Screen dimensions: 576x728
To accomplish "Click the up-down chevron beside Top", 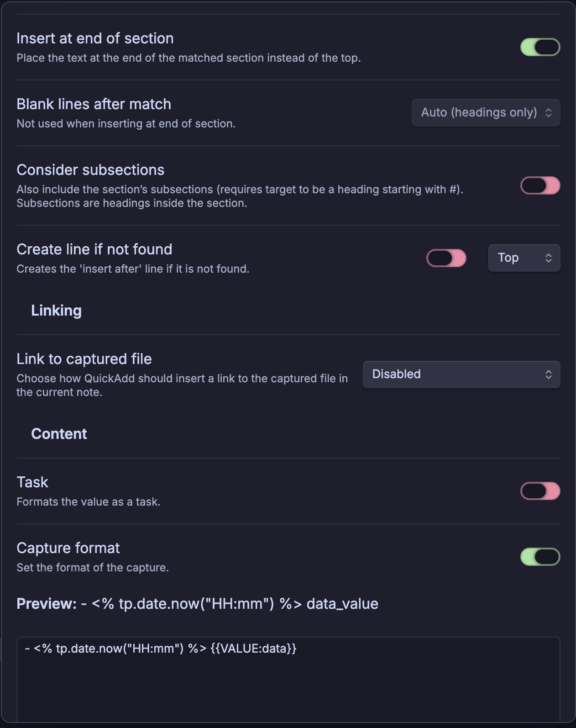I will click(x=549, y=258).
